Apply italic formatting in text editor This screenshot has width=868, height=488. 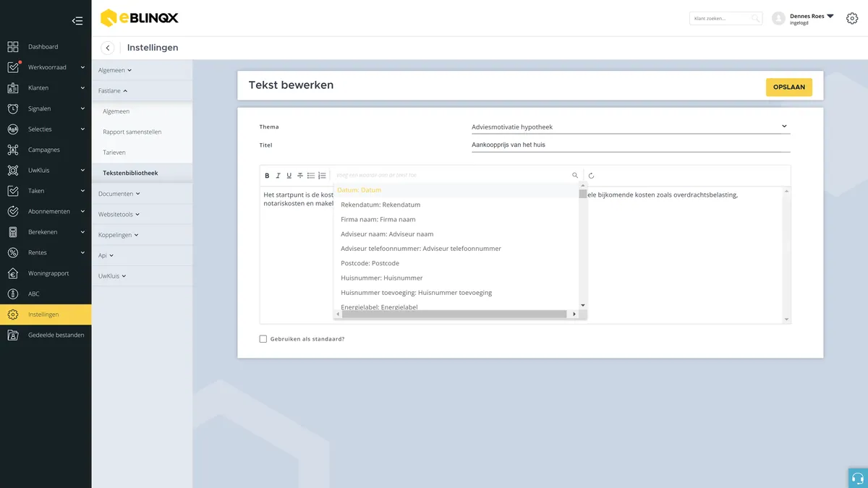(x=278, y=176)
